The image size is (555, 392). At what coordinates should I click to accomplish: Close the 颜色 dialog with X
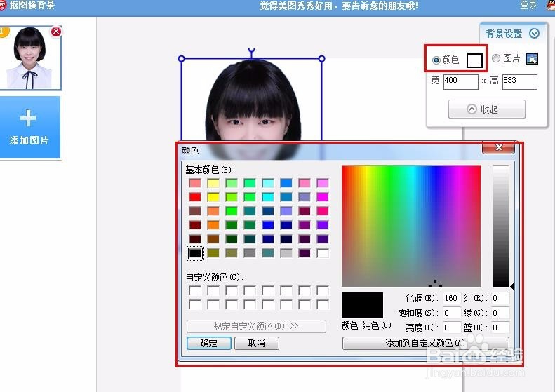(499, 148)
